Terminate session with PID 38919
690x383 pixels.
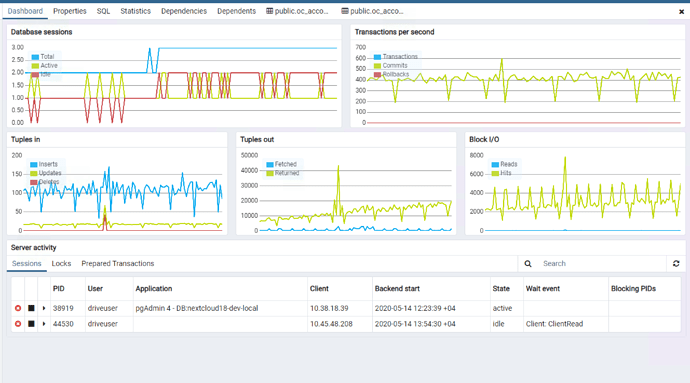coord(31,308)
